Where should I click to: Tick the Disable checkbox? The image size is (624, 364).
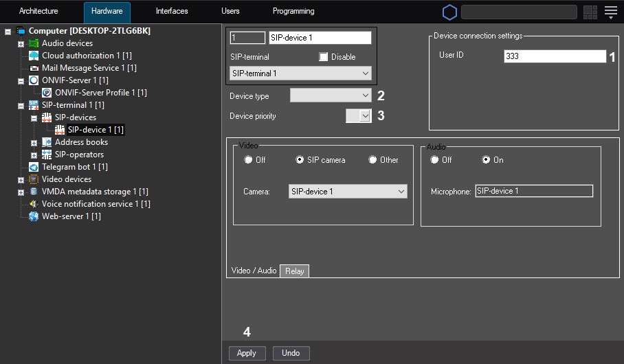tap(324, 57)
